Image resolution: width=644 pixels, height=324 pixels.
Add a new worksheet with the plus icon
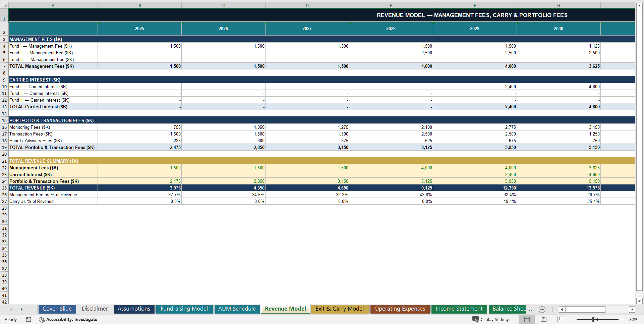point(542,309)
